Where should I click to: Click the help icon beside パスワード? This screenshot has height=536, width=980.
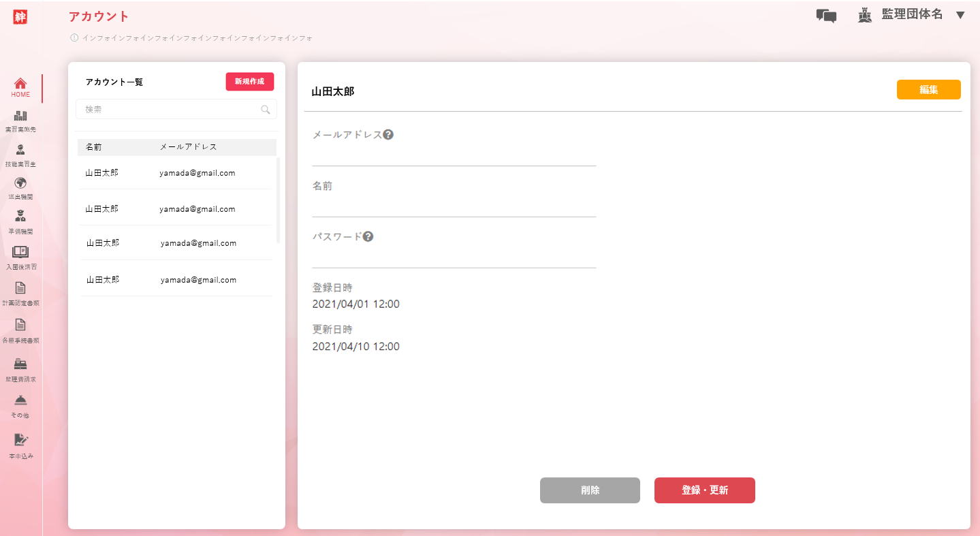tap(368, 237)
